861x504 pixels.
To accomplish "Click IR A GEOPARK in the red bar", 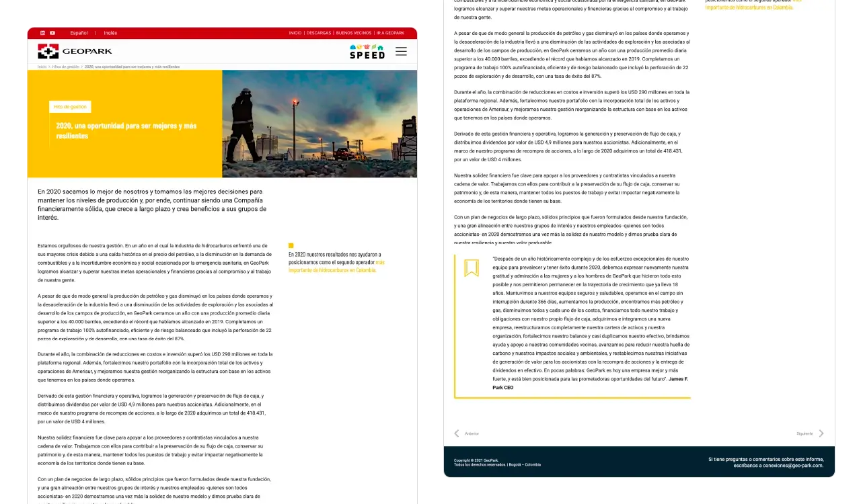I will coord(389,32).
